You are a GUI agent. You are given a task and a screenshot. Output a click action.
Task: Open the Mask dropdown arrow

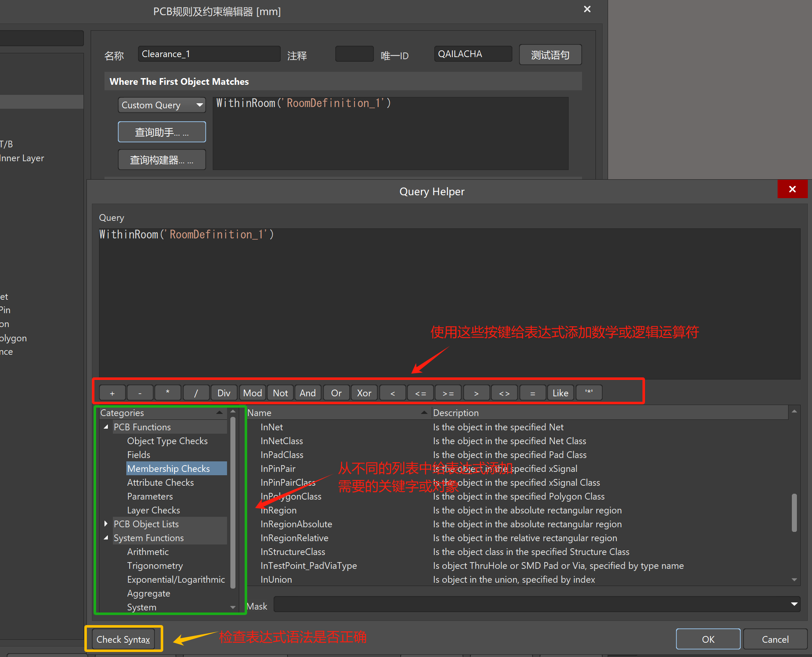794,605
